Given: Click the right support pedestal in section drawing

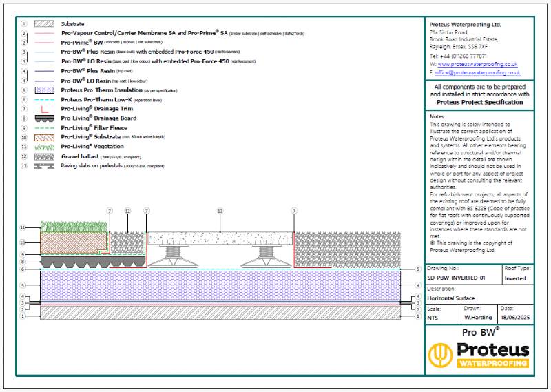Looking at the screenshot, I should pos(266,256).
